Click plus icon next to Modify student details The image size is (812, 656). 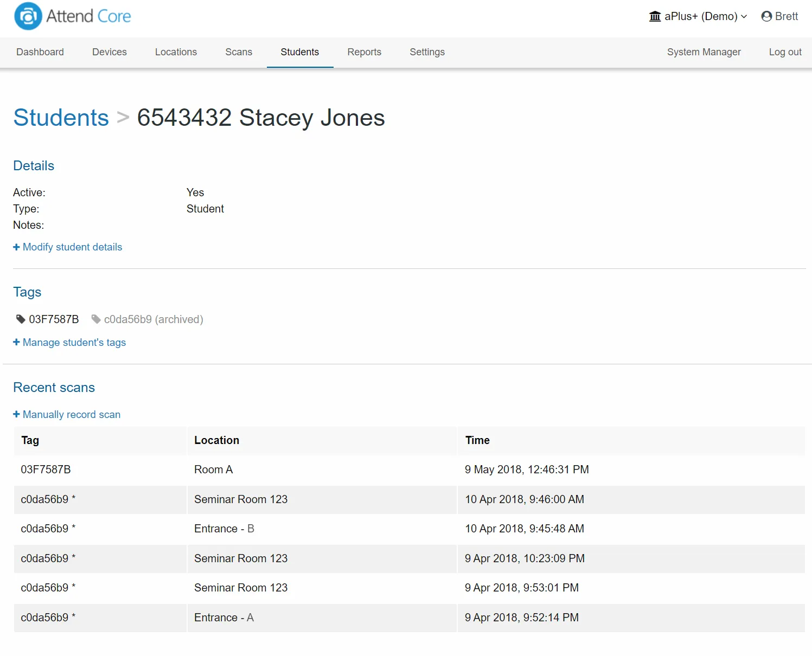coord(16,247)
